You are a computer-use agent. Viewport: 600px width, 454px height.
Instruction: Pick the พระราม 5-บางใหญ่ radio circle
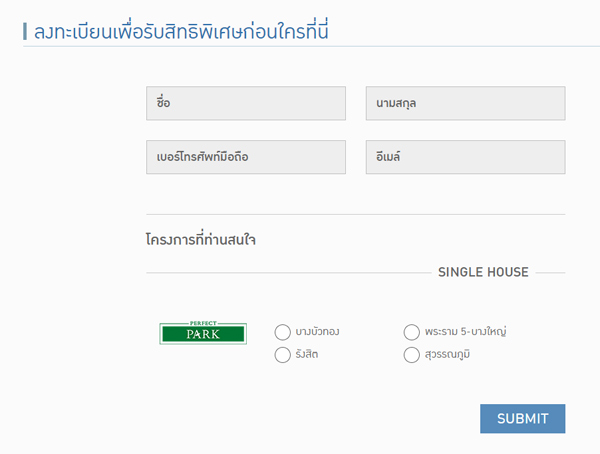pos(412,332)
